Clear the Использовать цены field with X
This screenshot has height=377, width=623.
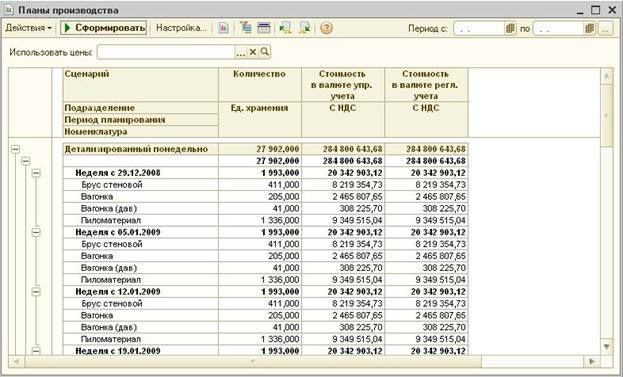(x=252, y=52)
